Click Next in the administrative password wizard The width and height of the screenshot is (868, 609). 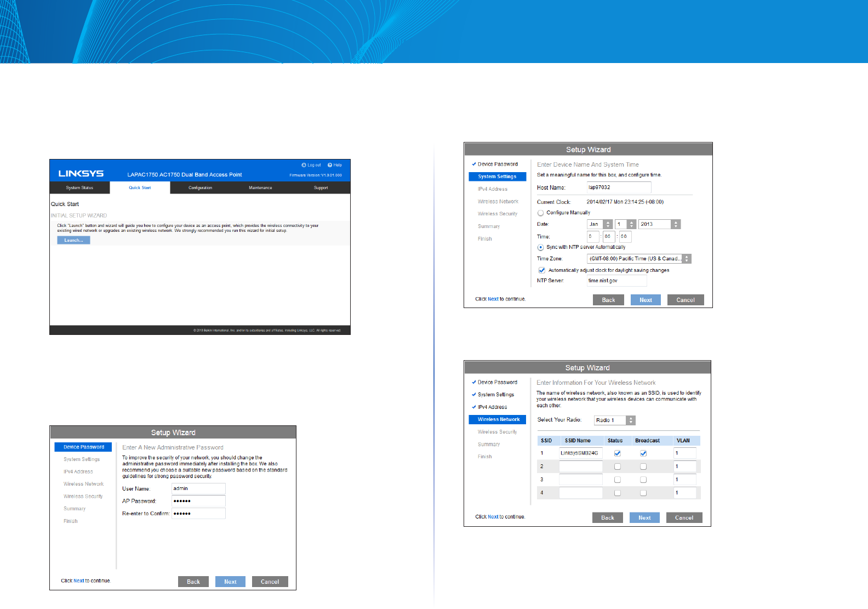(230, 582)
